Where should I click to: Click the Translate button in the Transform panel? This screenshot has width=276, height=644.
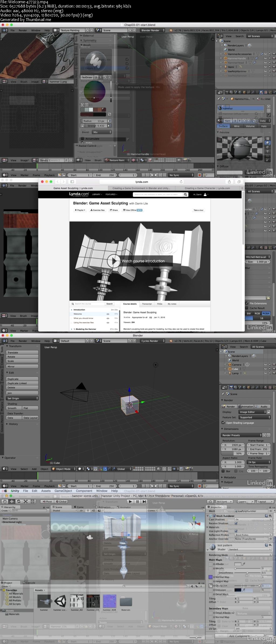tap(22, 353)
